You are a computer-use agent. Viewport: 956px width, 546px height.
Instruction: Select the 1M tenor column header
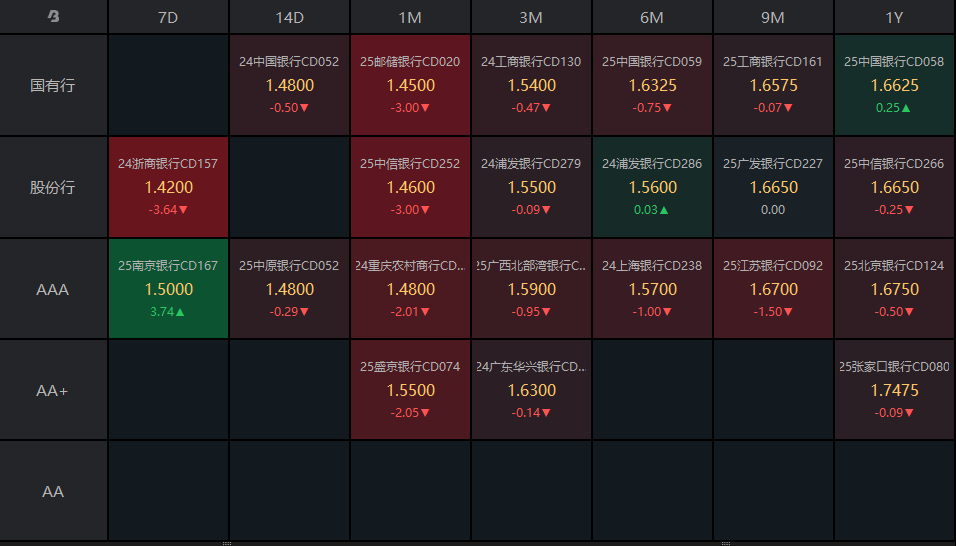pyautogui.click(x=410, y=17)
